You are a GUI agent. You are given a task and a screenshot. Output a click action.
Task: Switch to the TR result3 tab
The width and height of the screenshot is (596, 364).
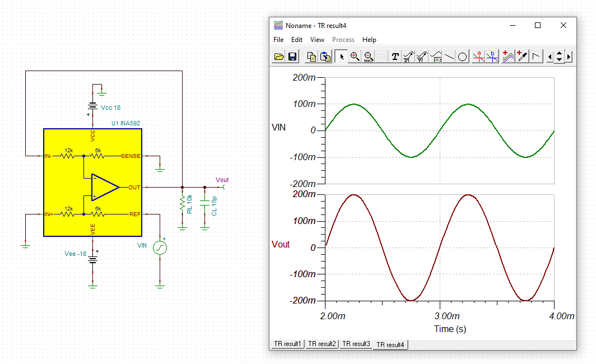click(356, 344)
